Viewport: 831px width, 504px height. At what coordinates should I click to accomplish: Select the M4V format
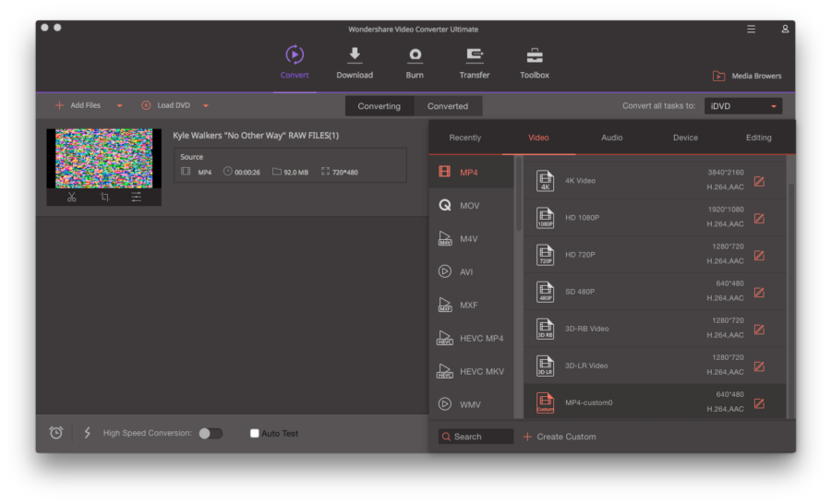(x=471, y=238)
